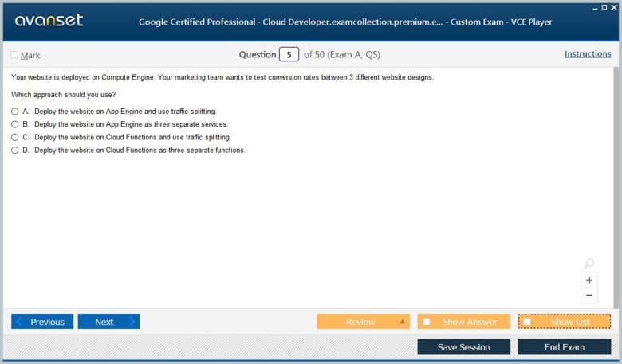Tick the Mark question checkbox
Viewport: 622px width, 364px height.
coord(14,55)
